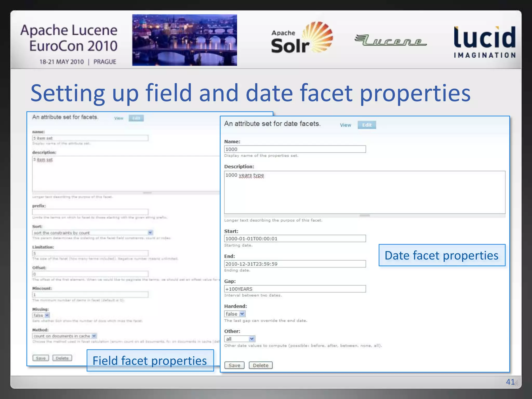Click the date facet Name field with 1000
Image resolution: width=532 pixels, height=399 pixels.
point(295,149)
